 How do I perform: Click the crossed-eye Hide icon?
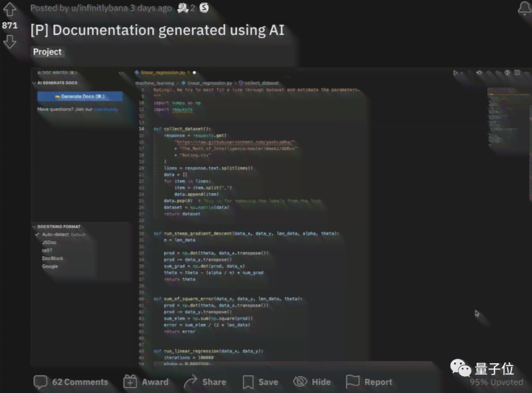point(300,382)
